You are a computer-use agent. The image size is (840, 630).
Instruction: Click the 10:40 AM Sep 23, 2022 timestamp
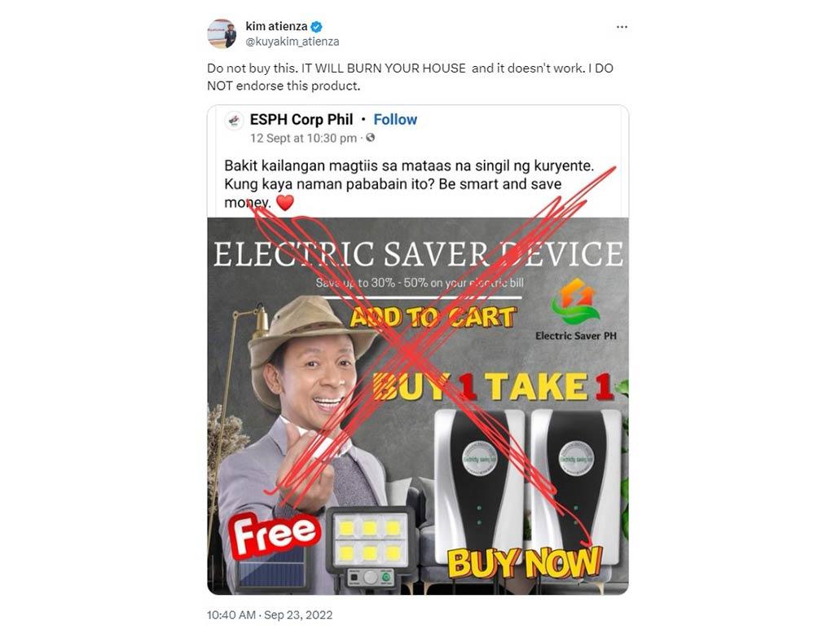[x=270, y=615]
